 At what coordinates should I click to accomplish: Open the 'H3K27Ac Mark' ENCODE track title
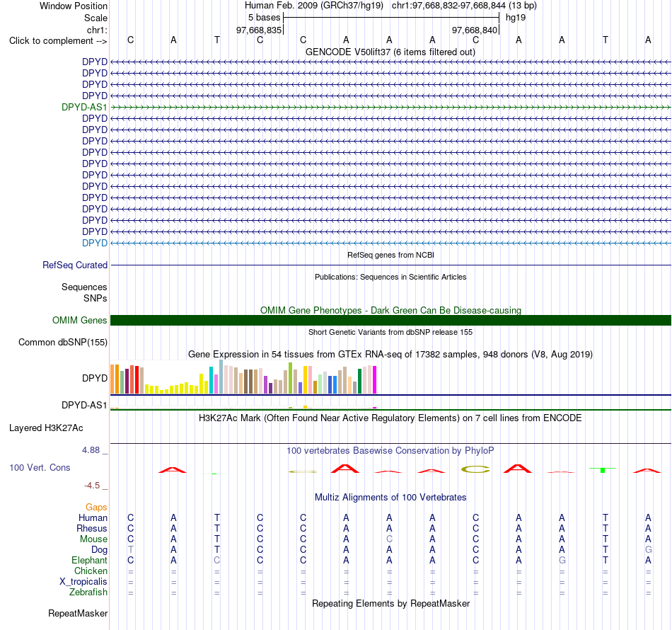(x=390, y=418)
